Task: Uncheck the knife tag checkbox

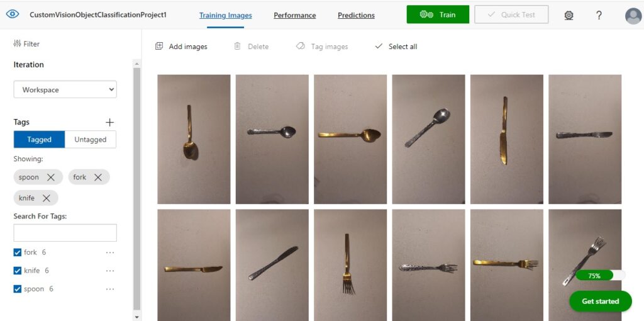Action: (x=17, y=271)
